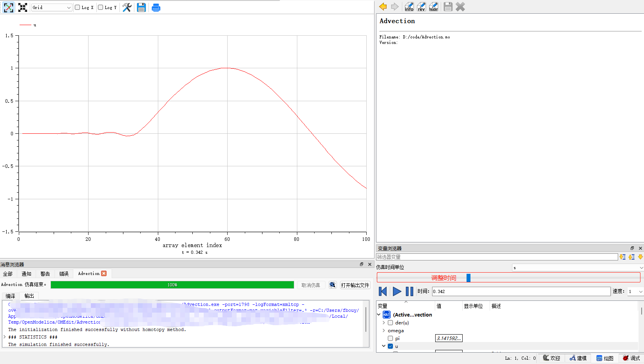The image size is (644, 364).
Task: Edit documentation info icon
Action: coord(409,7)
